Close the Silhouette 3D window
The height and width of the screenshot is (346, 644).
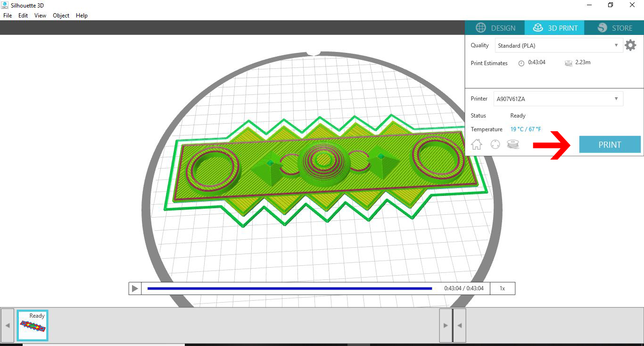point(632,5)
